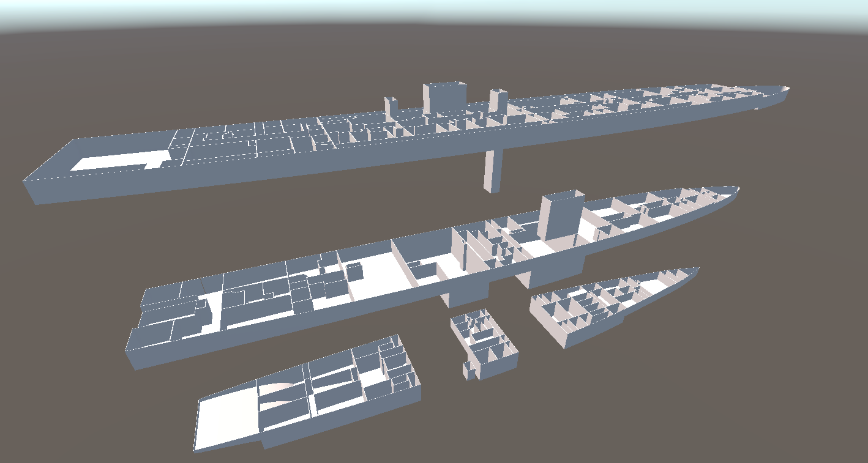This screenshot has width=868, height=463.
Task: Click the large white open floor in the middle deck
Action: click(x=380, y=275)
